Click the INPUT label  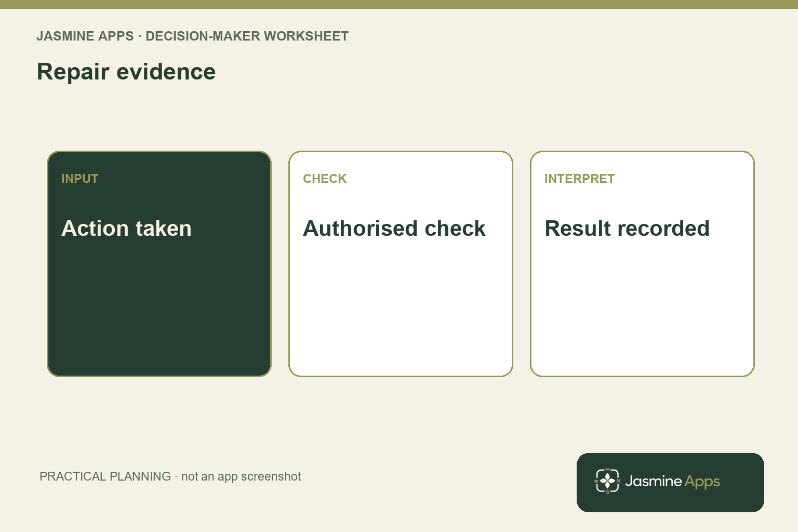(x=79, y=179)
